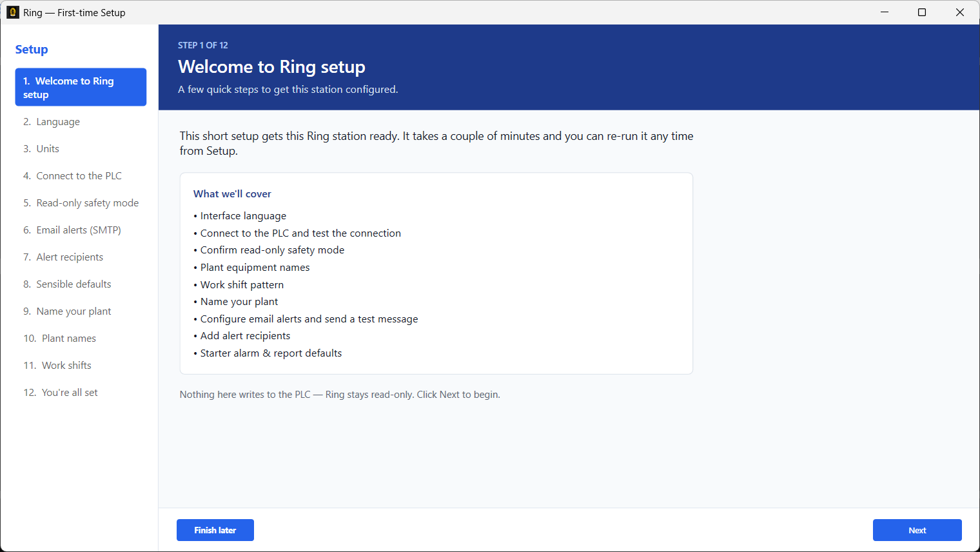The image size is (980, 552).
Task: Click Next to begin setup
Action: coord(917,530)
